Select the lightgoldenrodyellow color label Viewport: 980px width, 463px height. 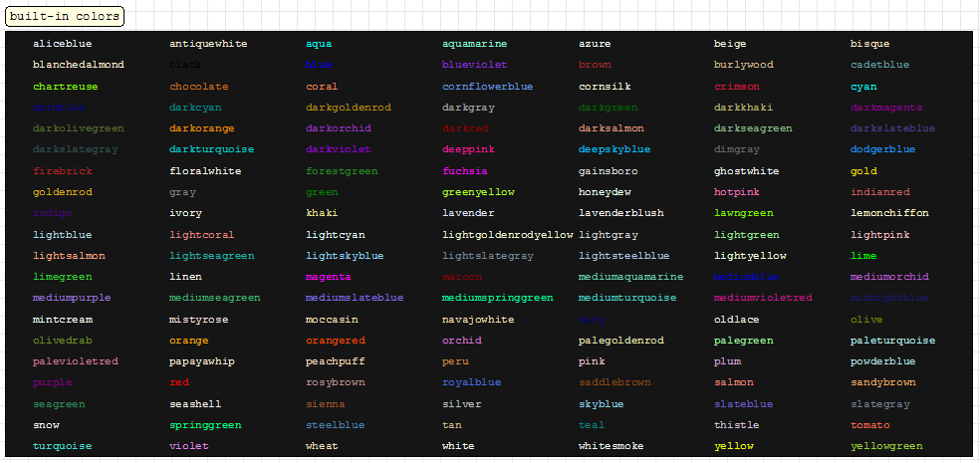click(x=508, y=235)
